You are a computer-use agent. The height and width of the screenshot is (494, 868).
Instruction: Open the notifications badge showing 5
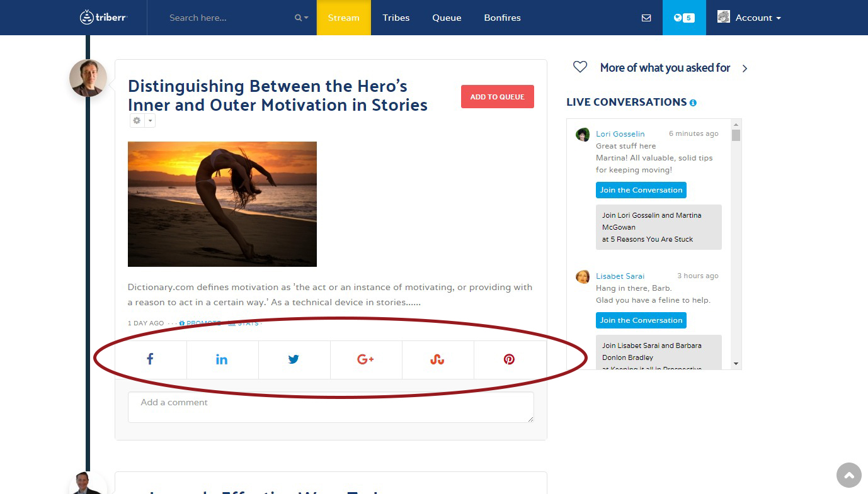pos(683,18)
